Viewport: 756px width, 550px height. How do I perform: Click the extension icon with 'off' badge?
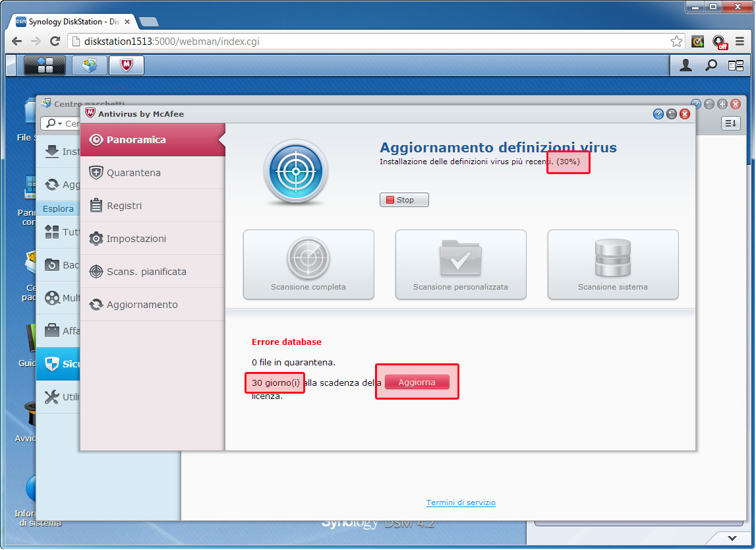(719, 42)
